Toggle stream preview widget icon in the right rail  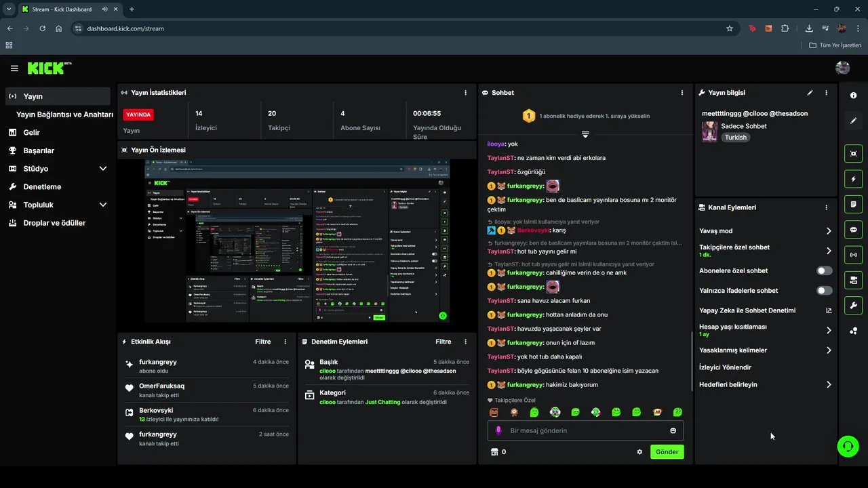(854, 153)
